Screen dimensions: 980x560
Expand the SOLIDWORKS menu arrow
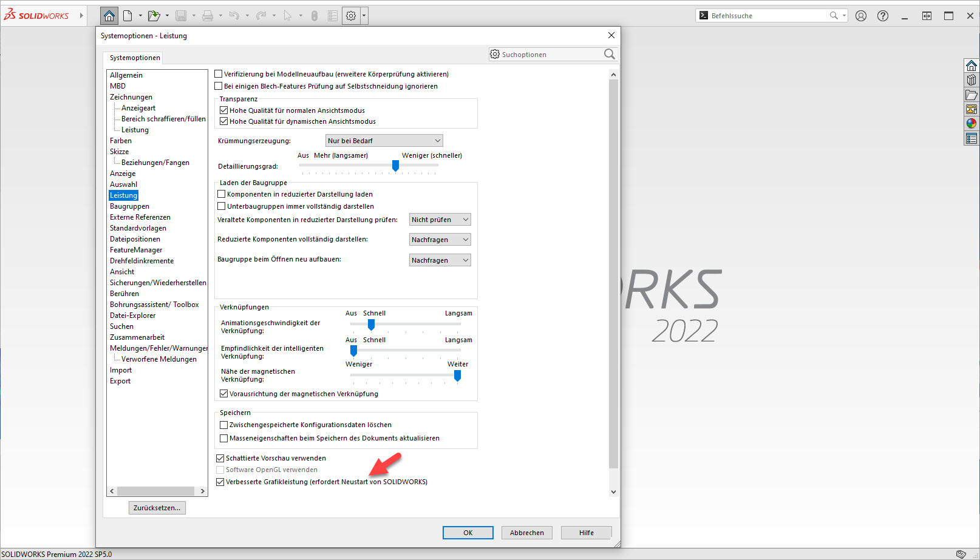click(x=81, y=15)
